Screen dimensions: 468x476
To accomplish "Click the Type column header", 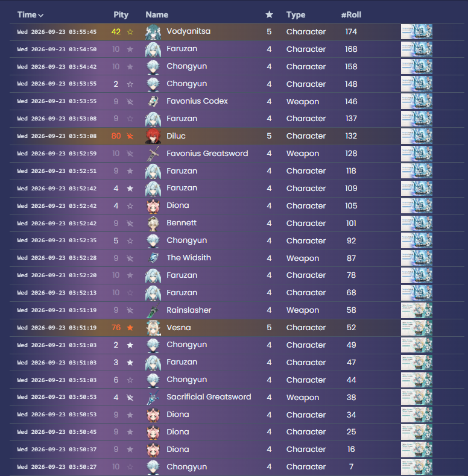I will [x=296, y=14].
